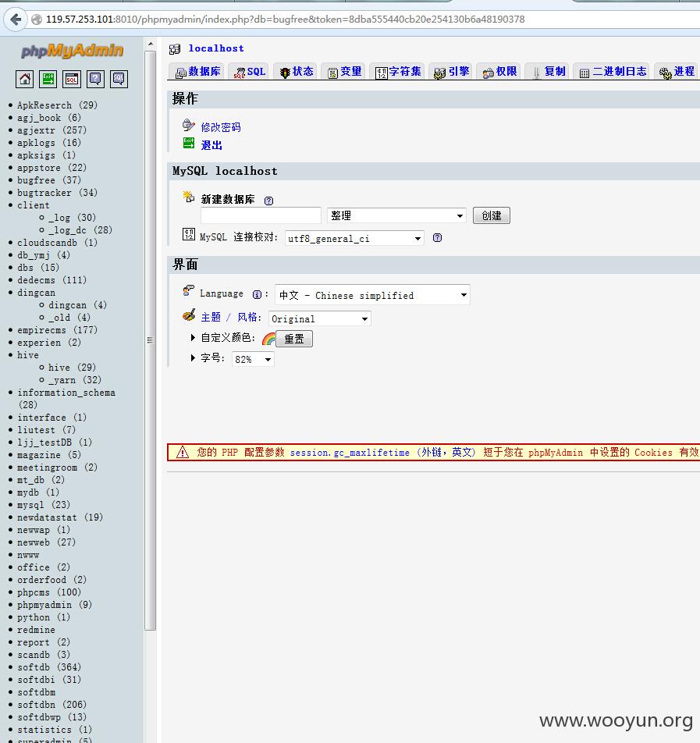Click the help icon beside connection collation

437,238
